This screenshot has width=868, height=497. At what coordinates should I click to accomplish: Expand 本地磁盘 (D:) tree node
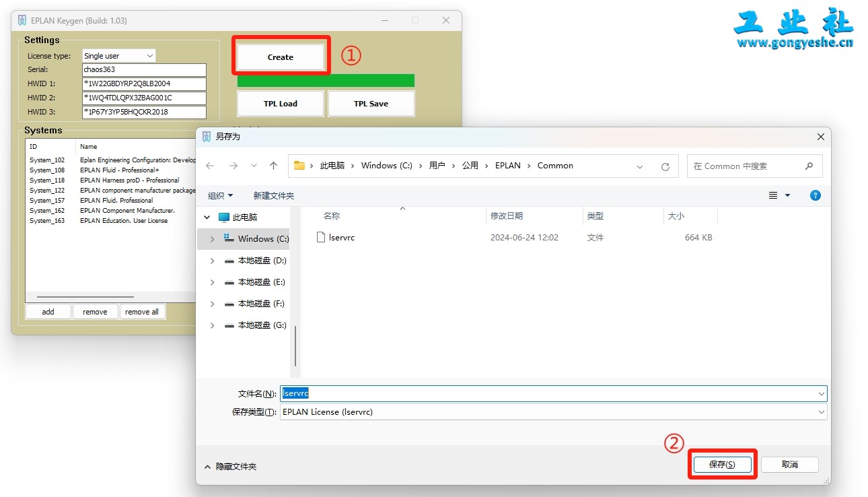[213, 261]
